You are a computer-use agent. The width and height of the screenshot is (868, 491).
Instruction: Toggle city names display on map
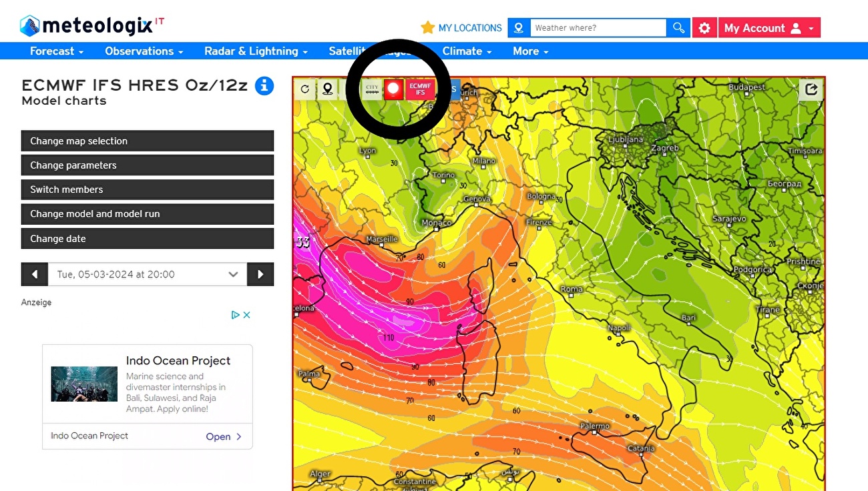pos(372,89)
